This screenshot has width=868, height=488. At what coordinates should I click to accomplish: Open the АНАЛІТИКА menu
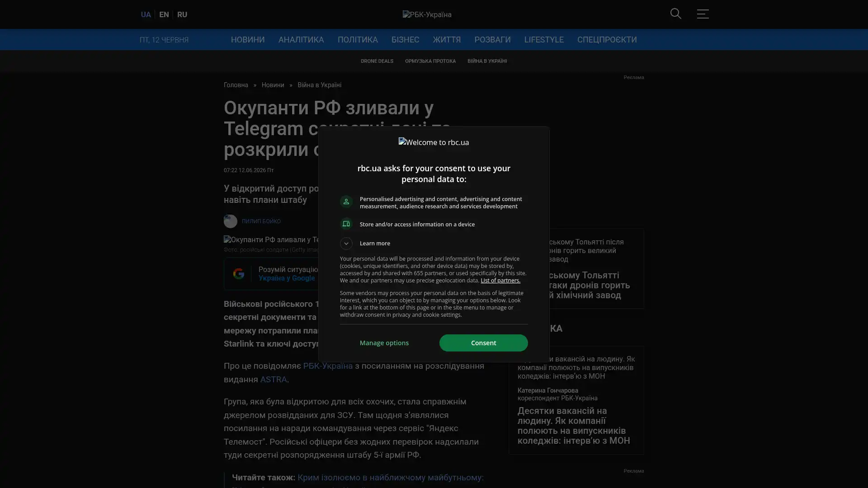[x=301, y=40]
